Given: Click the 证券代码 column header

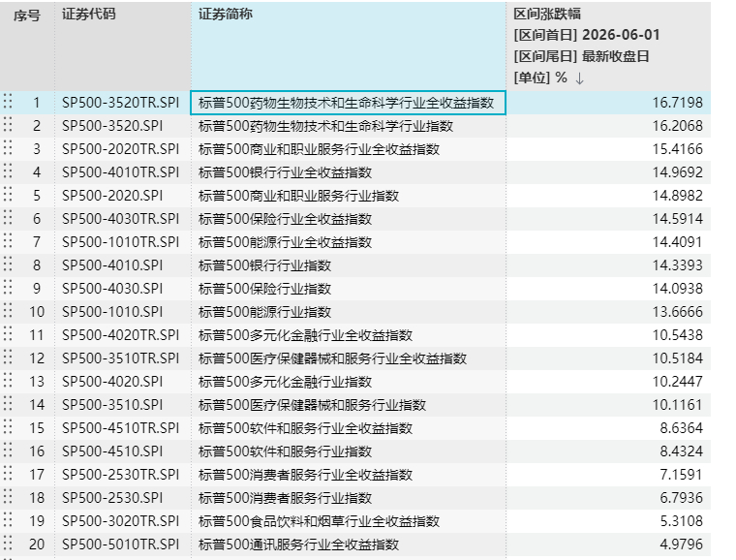Looking at the screenshot, I should click(89, 15).
